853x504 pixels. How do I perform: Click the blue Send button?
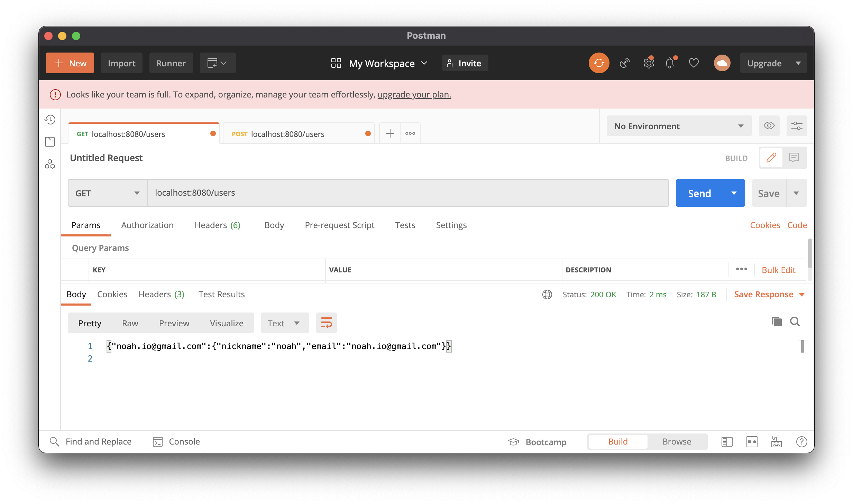(x=699, y=193)
